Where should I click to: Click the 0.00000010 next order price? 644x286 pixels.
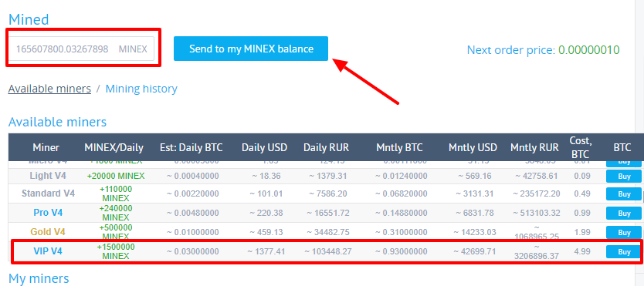589,50
